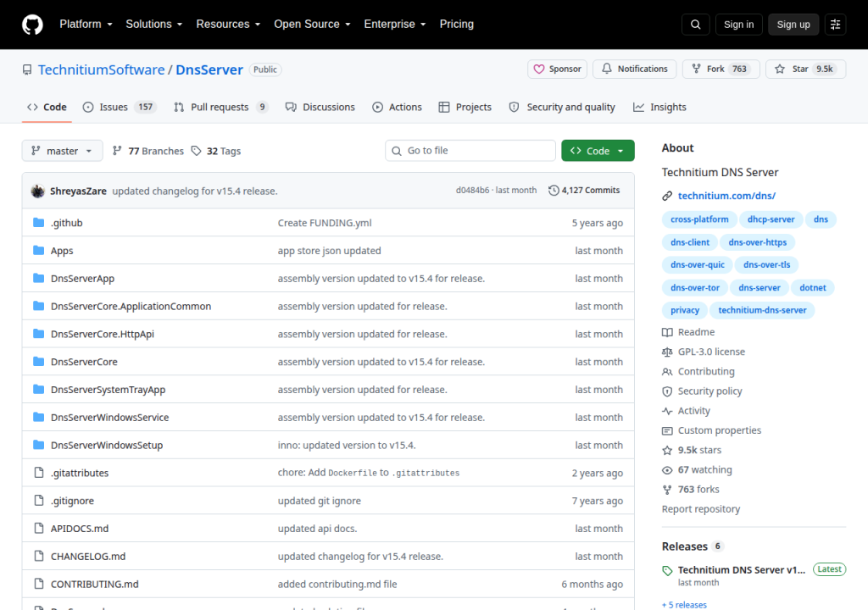Open the DnsServerCore.HttpApi folder name
Screen dimensions: 868x610
pyautogui.click(x=103, y=334)
